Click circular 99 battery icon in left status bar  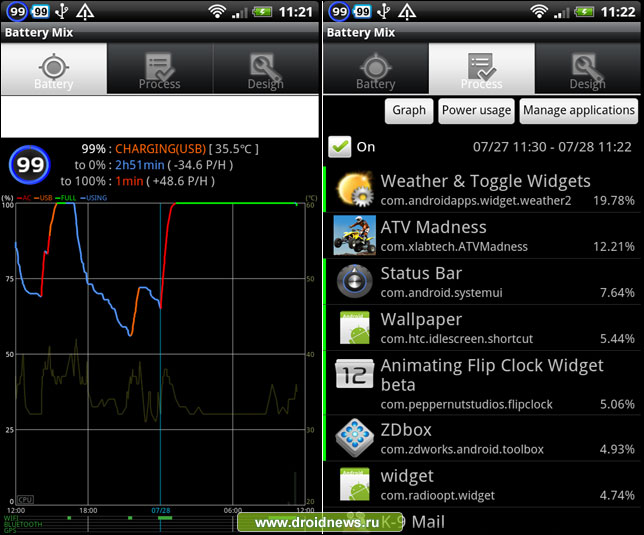coord(17,11)
